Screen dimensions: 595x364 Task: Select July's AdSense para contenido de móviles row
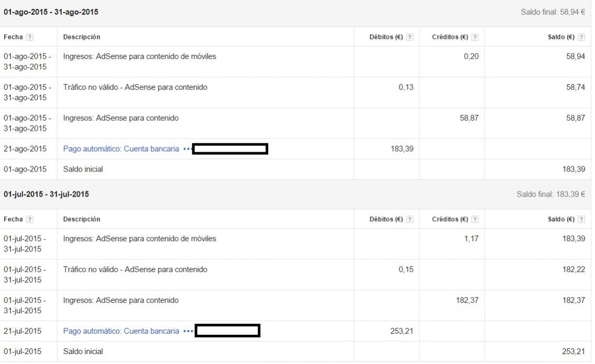pos(139,239)
